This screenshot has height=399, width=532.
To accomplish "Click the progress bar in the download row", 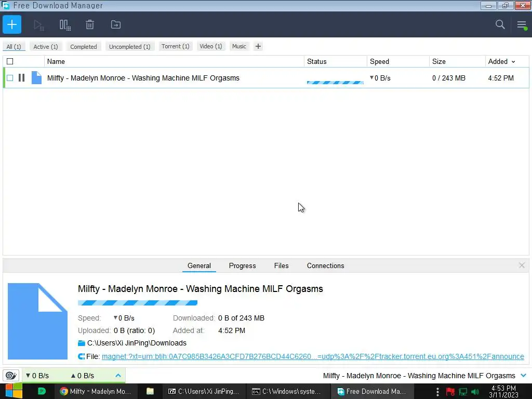I will [x=335, y=83].
